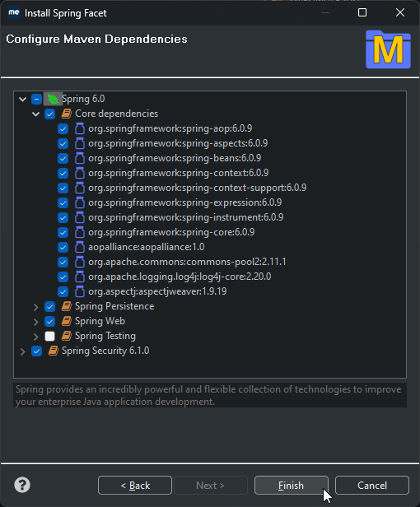Viewport: 420px width, 507px height.
Task: Open help with the question mark icon
Action: click(x=22, y=485)
